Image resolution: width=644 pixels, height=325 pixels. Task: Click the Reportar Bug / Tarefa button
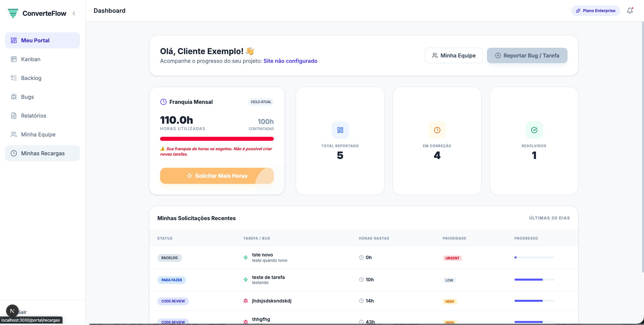(x=527, y=55)
